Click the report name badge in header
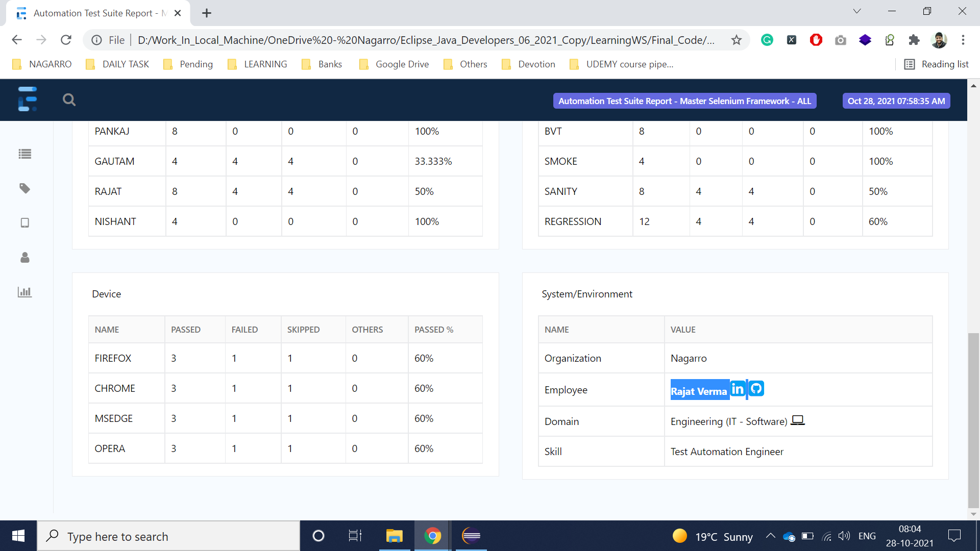Image resolution: width=980 pixels, height=551 pixels. (684, 101)
